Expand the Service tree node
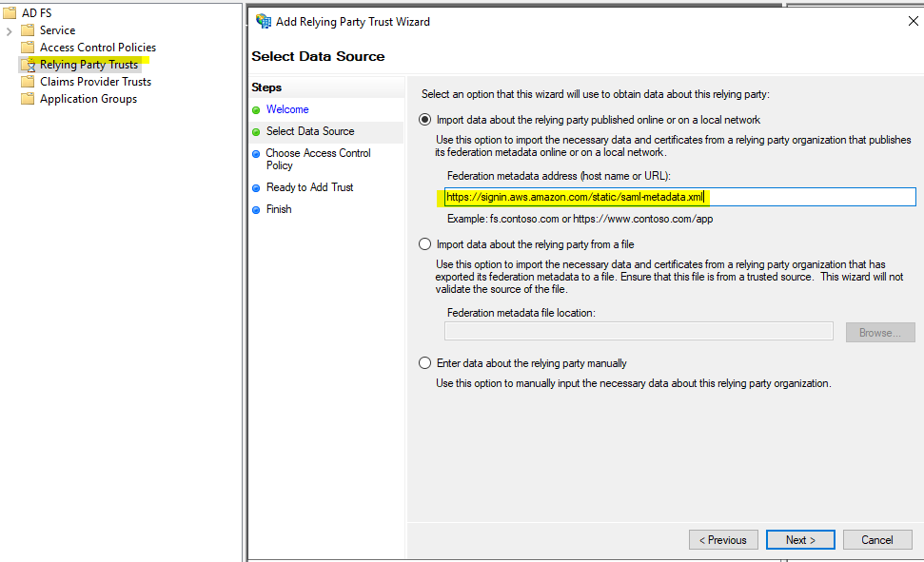The image size is (924, 562). tap(9, 31)
